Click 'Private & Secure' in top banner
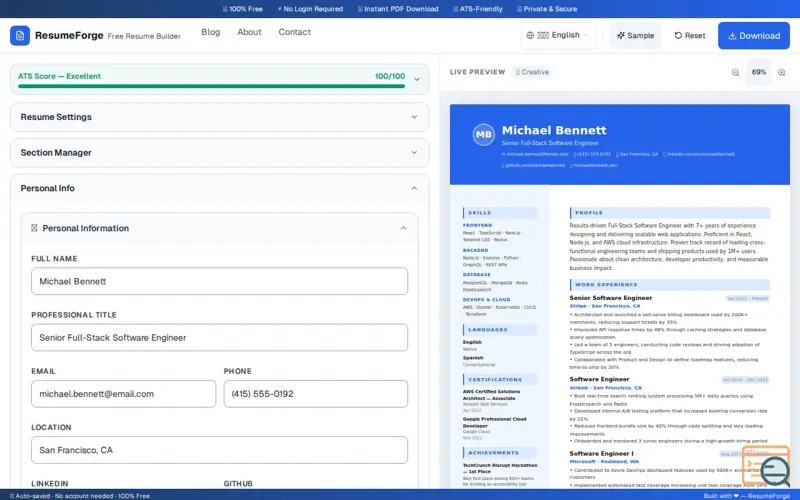The width and height of the screenshot is (800, 500). 547,9
